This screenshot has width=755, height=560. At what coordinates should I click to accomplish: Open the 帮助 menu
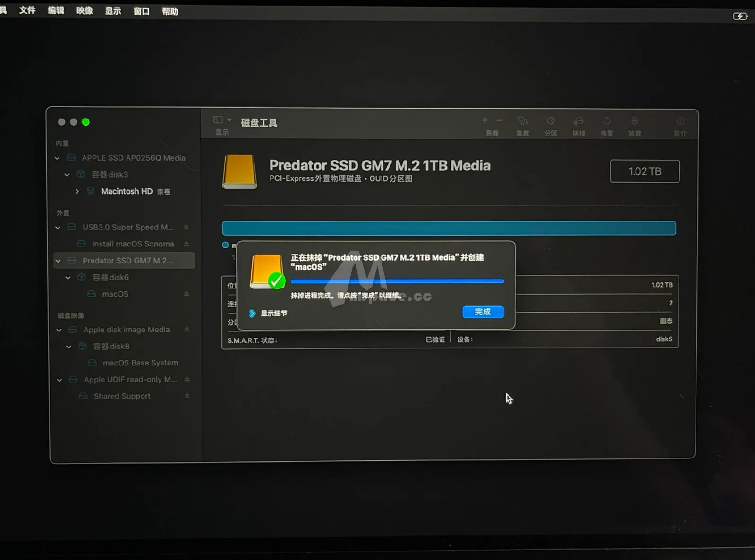point(170,11)
